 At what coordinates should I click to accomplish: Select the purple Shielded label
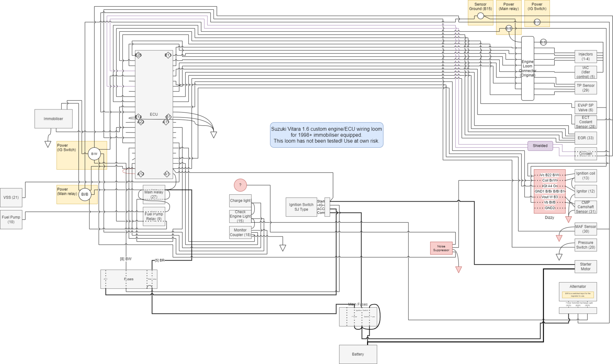coord(540,146)
